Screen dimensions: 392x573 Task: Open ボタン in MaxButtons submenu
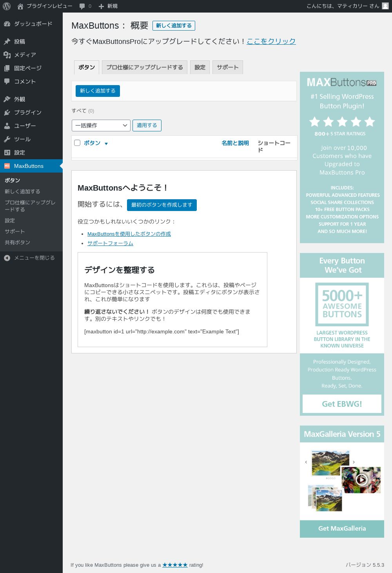[12, 180]
